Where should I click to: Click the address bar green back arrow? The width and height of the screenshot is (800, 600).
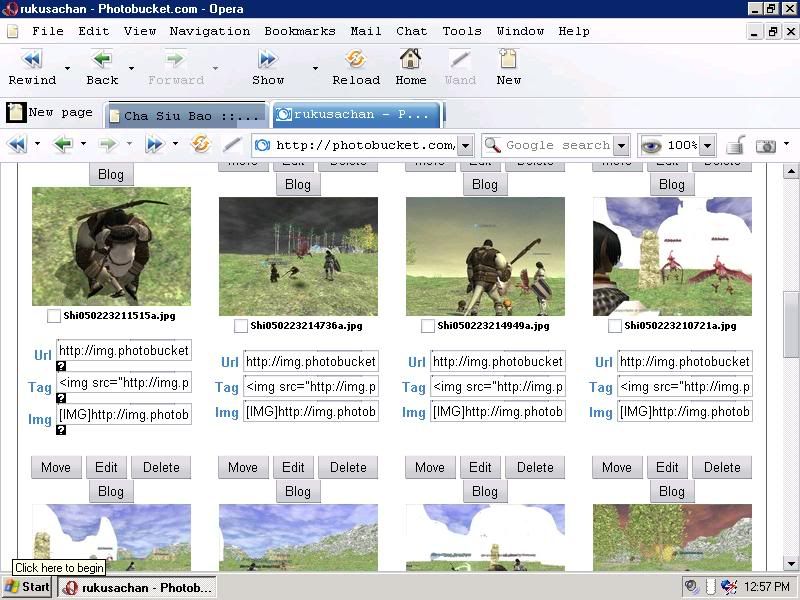click(63, 145)
